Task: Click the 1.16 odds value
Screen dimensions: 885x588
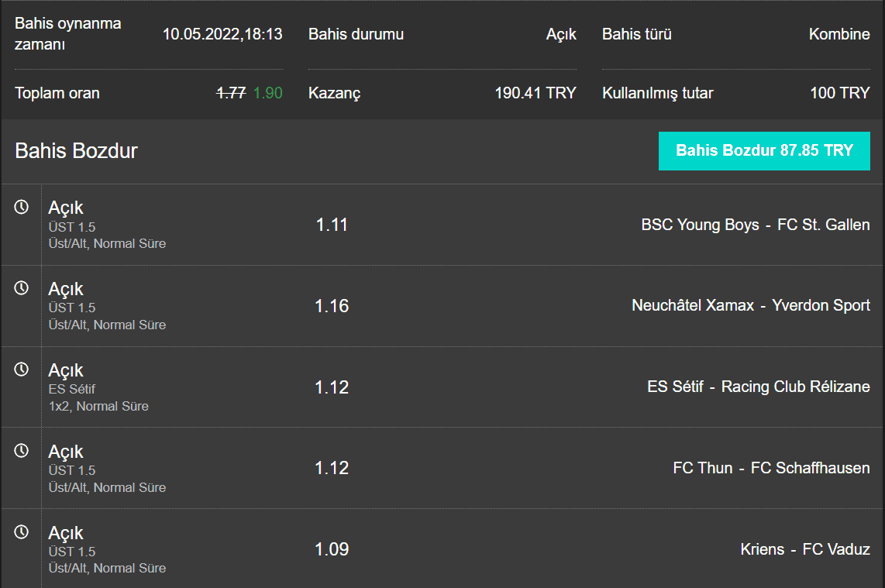Action: (x=332, y=306)
